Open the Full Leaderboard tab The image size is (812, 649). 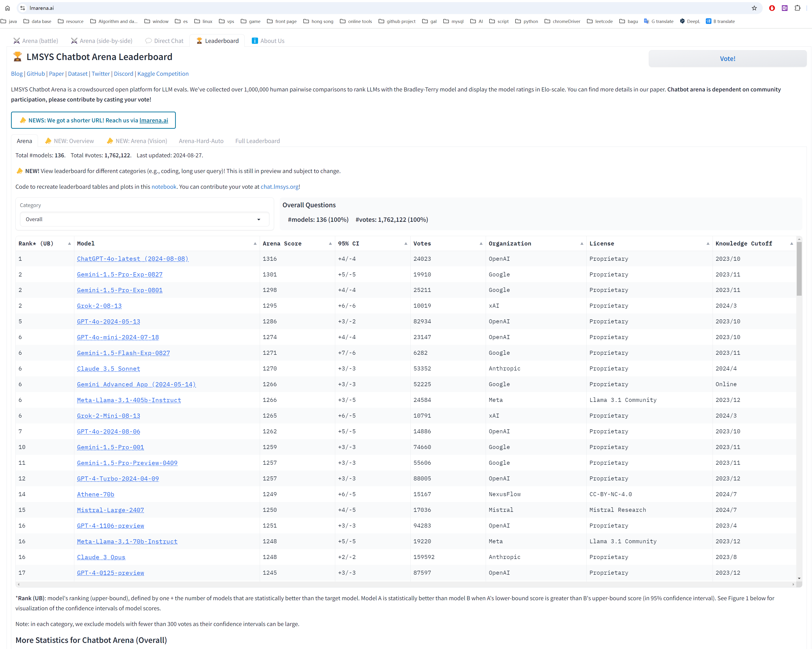(x=257, y=141)
